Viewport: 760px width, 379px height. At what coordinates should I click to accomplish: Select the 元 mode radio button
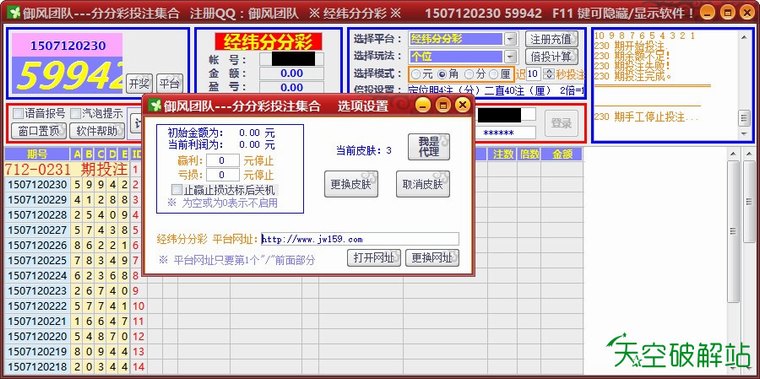click(416, 74)
